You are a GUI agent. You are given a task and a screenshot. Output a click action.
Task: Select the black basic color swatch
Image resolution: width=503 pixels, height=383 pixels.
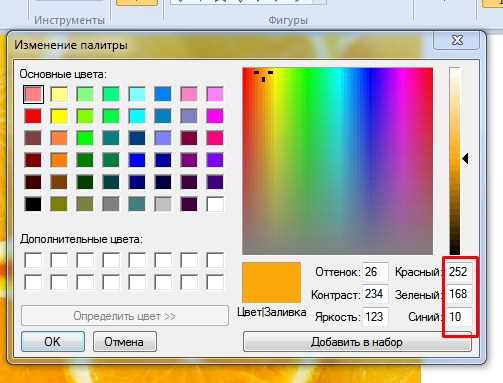[x=33, y=204]
